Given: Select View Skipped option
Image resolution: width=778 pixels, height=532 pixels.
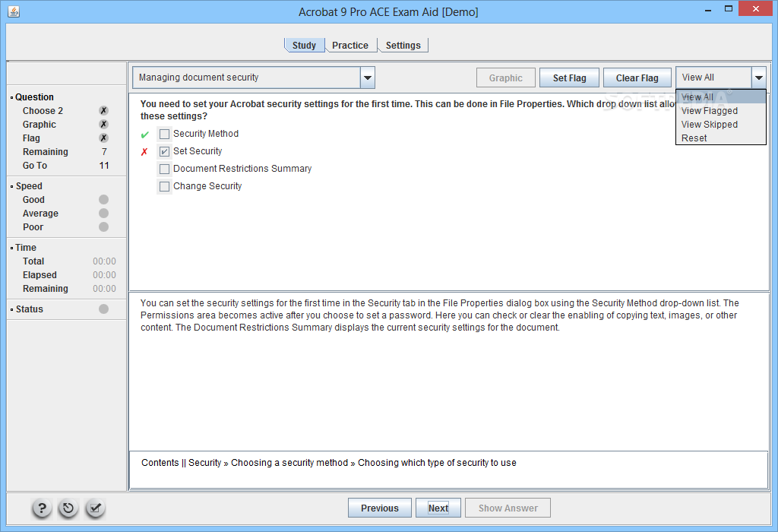Looking at the screenshot, I should pyautogui.click(x=721, y=125).
